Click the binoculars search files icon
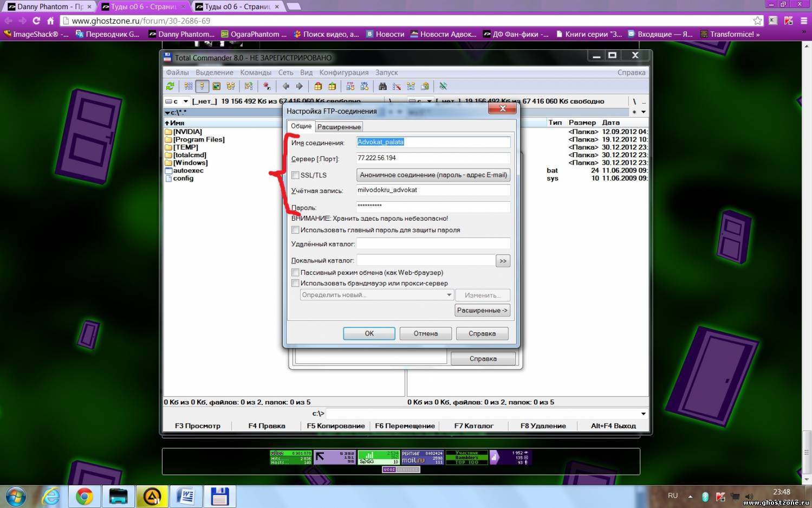 (x=382, y=86)
